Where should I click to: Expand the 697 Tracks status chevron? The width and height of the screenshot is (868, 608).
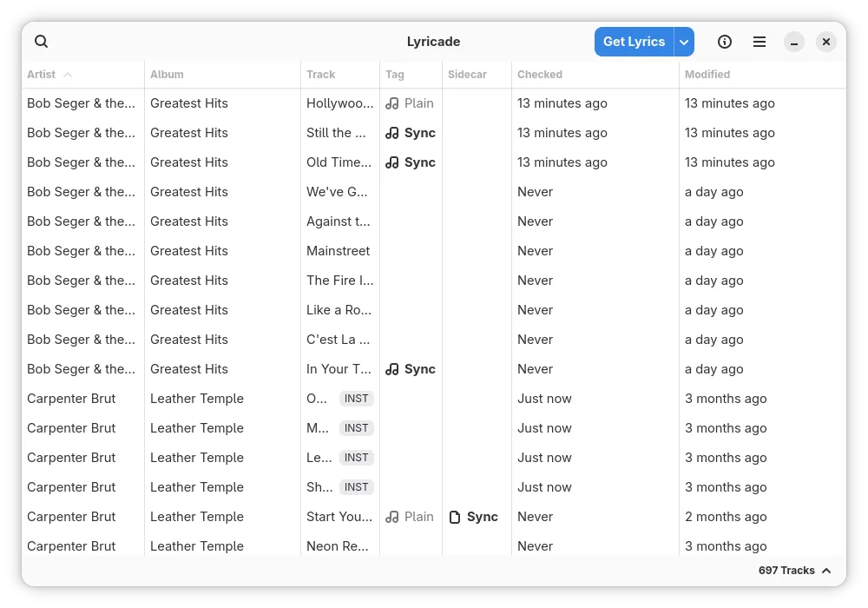click(826, 571)
